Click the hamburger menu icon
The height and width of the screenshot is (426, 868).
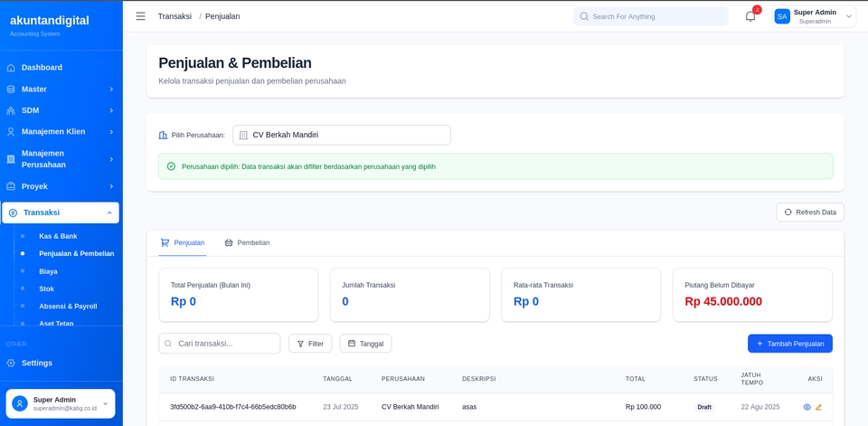click(x=140, y=16)
